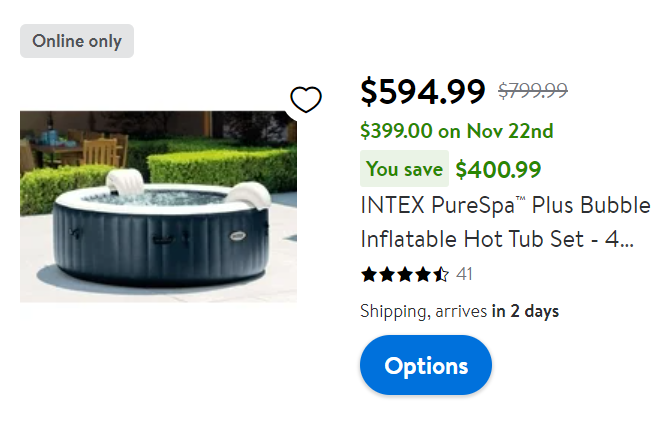Click the half-filled fifth rating star

441,274
